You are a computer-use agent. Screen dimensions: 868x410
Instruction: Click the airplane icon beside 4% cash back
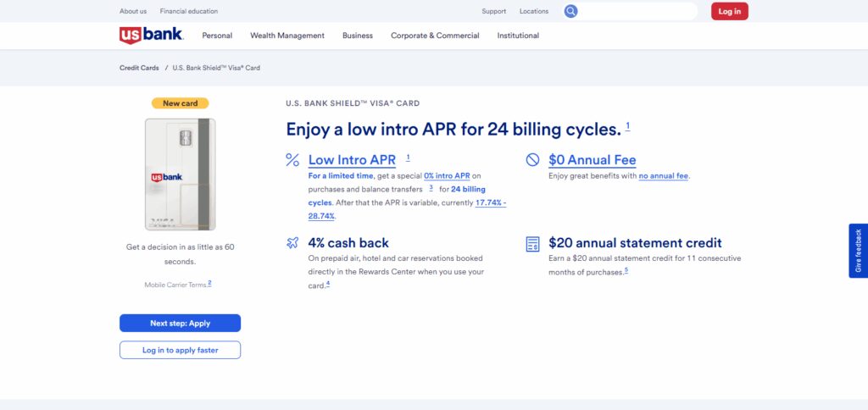click(x=292, y=243)
